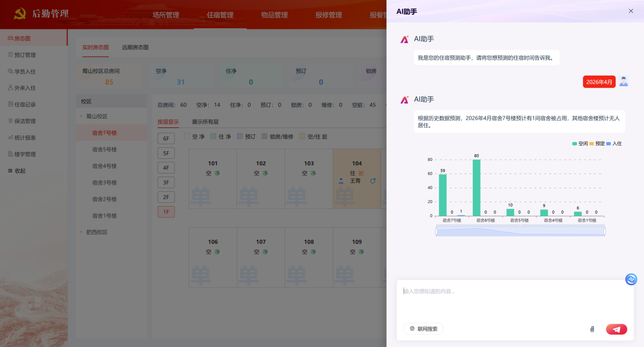This screenshot has height=347, width=644.
Task: Open 预订管理 in the sidebar
Action: pyautogui.click(x=25, y=55)
